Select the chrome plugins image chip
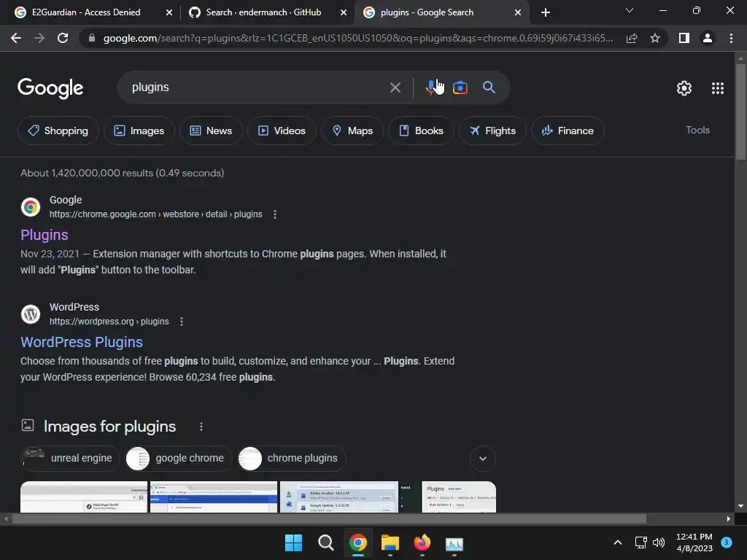Viewport: 747px width, 560px height. pos(292,459)
